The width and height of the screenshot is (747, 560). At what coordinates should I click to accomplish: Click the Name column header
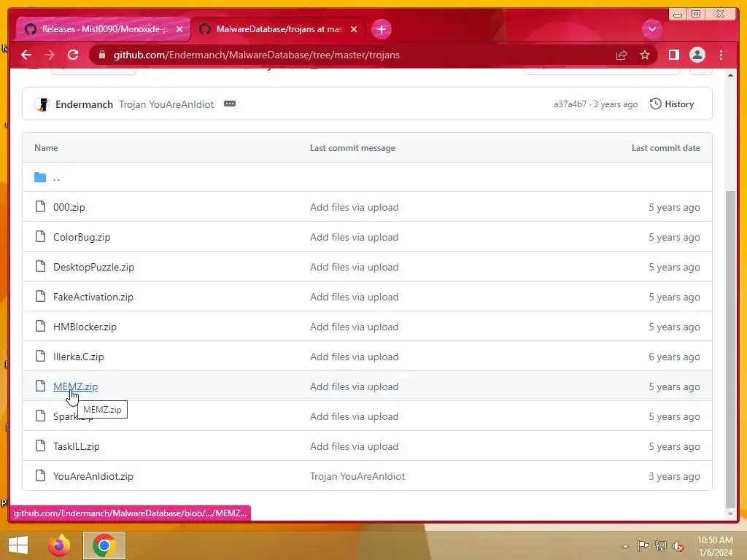tap(46, 148)
